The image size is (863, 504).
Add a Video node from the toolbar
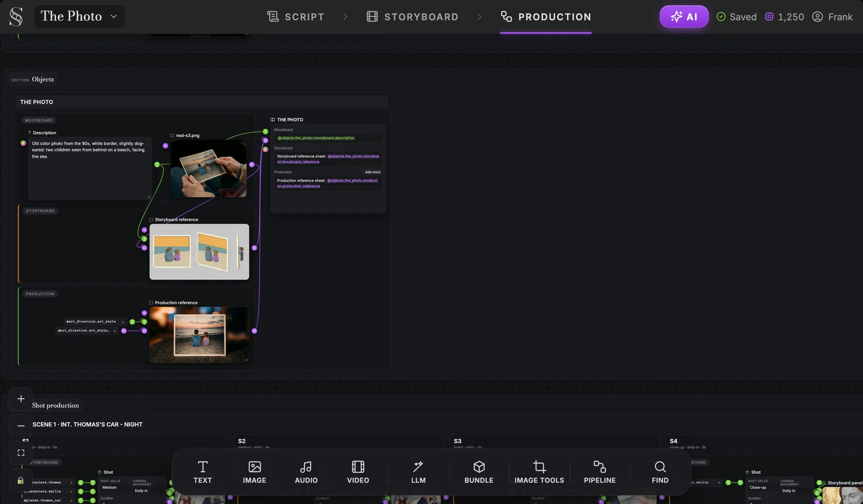(x=358, y=472)
